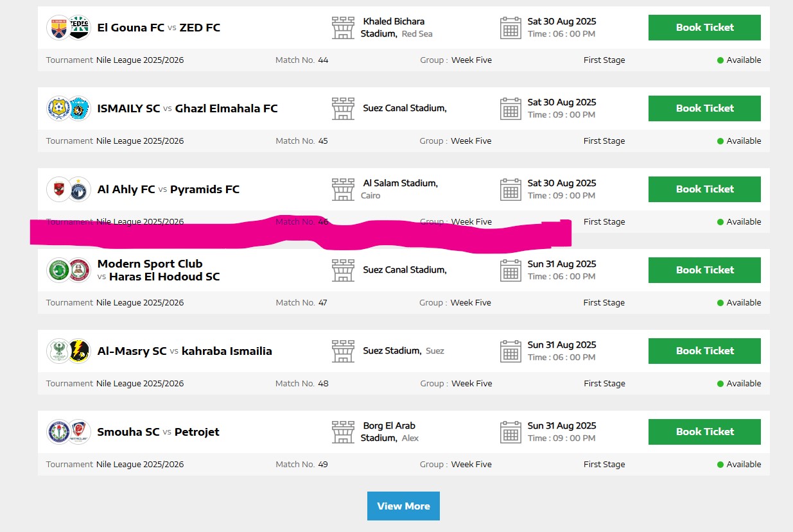Click calendar icon in Smouha SC row
This screenshot has width=793, height=532.
click(x=510, y=432)
